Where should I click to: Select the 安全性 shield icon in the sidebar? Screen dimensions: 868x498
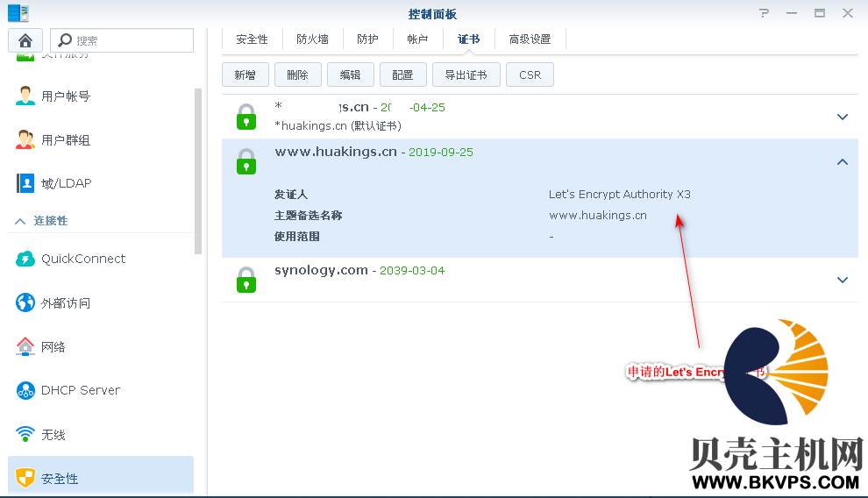[25, 478]
